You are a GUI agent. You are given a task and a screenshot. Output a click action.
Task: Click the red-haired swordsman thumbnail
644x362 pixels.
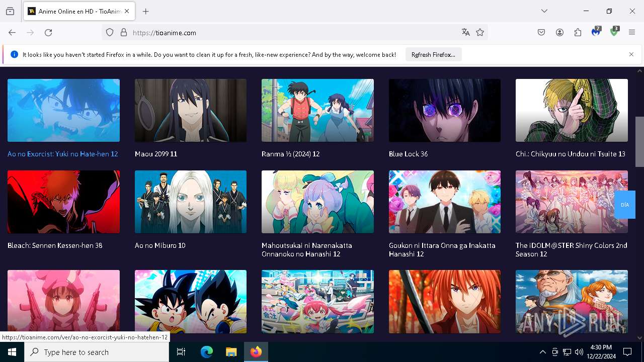(x=445, y=301)
